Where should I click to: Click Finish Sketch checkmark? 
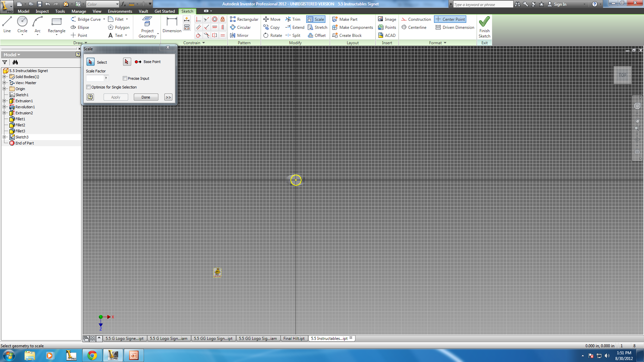484,27
